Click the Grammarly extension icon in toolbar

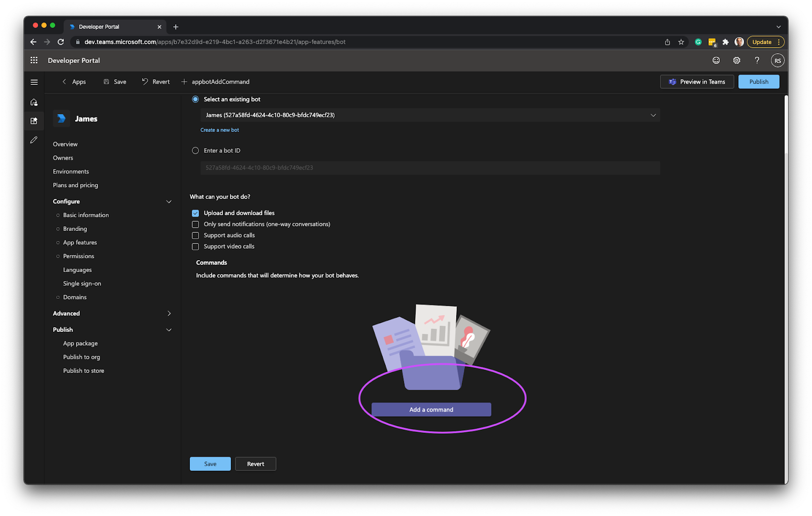[698, 42]
